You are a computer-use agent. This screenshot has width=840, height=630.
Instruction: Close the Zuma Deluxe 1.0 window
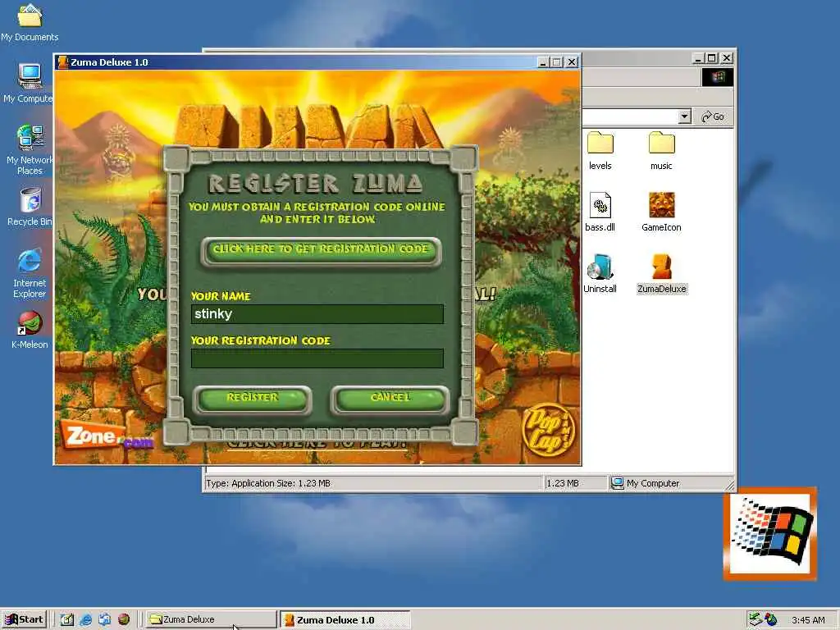(572, 62)
